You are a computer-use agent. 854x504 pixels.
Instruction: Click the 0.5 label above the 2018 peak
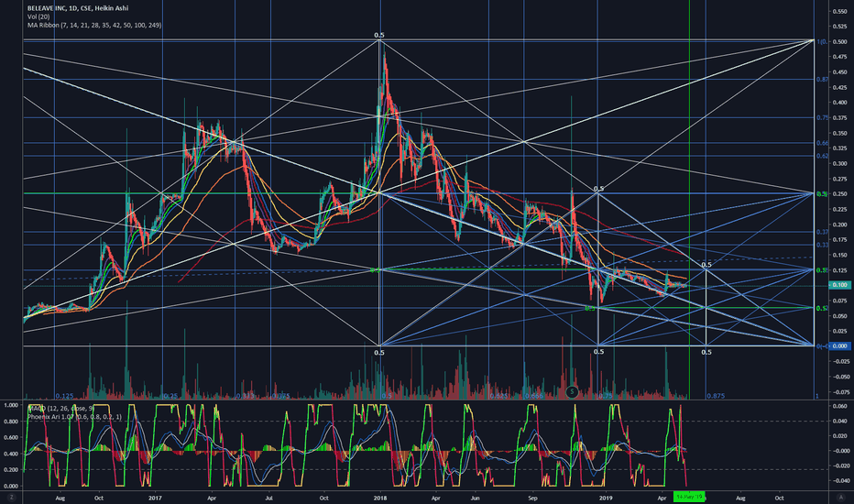point(379,35)
